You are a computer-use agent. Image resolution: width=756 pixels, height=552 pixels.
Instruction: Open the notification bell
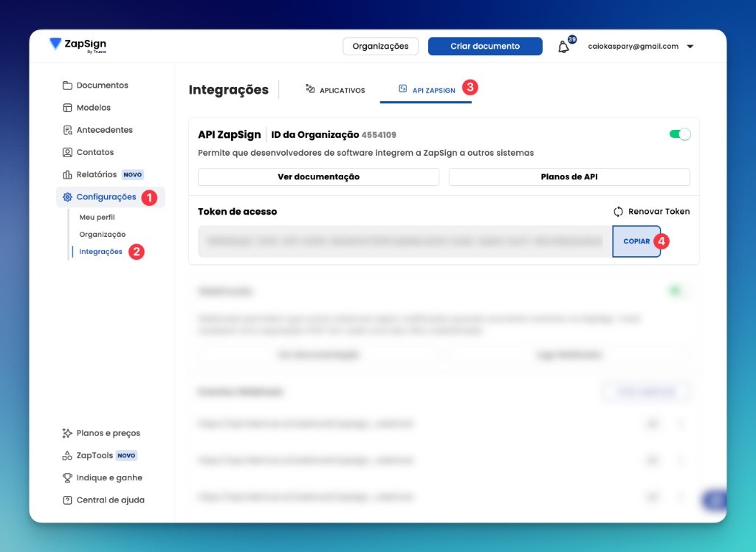(561, 46)
